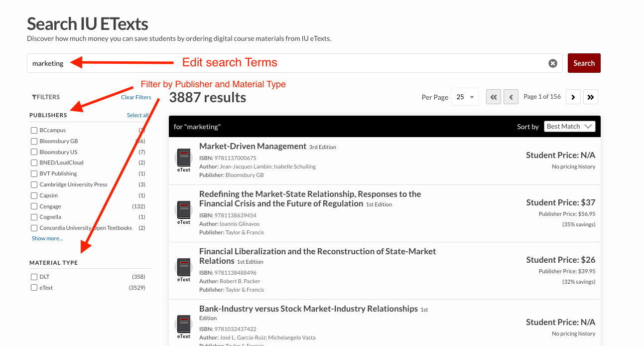Expand publishers list with Show more

(47, 238)
